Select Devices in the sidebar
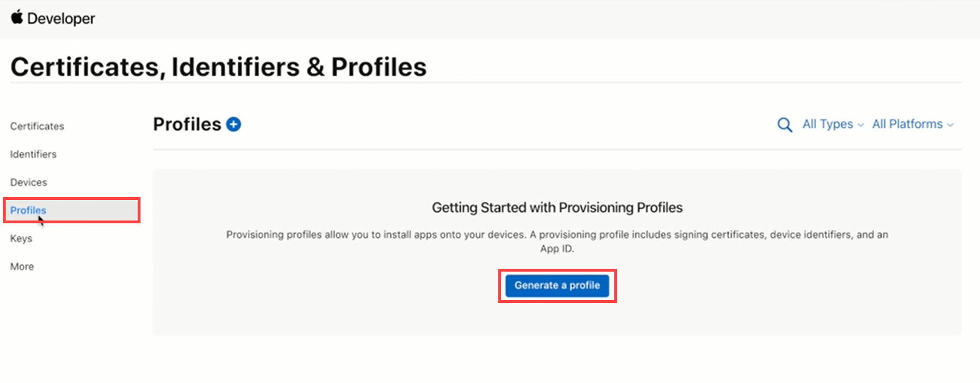 (x=28, y=182)
